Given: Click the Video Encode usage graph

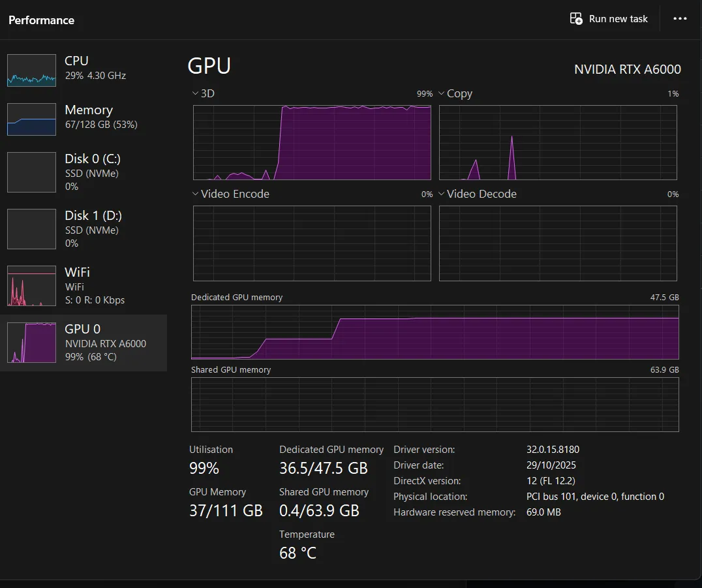Looking at the screenshot, I should coord(312,243).
